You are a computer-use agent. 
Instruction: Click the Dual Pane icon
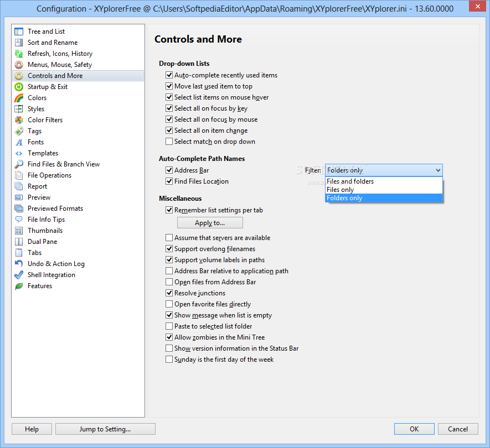(19, 242)
